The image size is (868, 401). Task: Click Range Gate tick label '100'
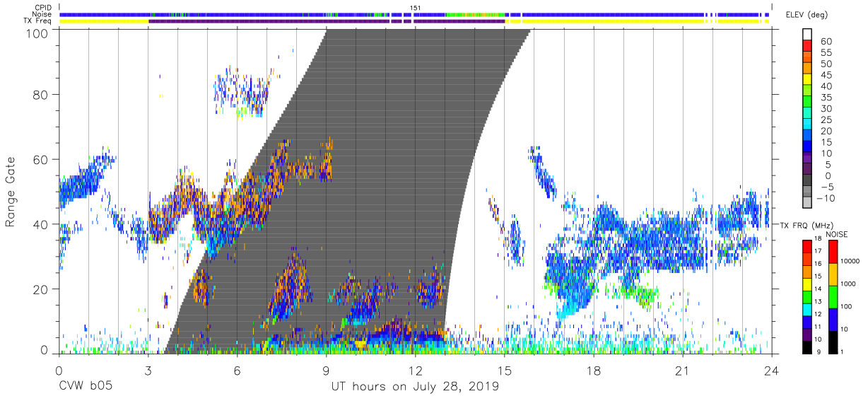pos(38,33)
